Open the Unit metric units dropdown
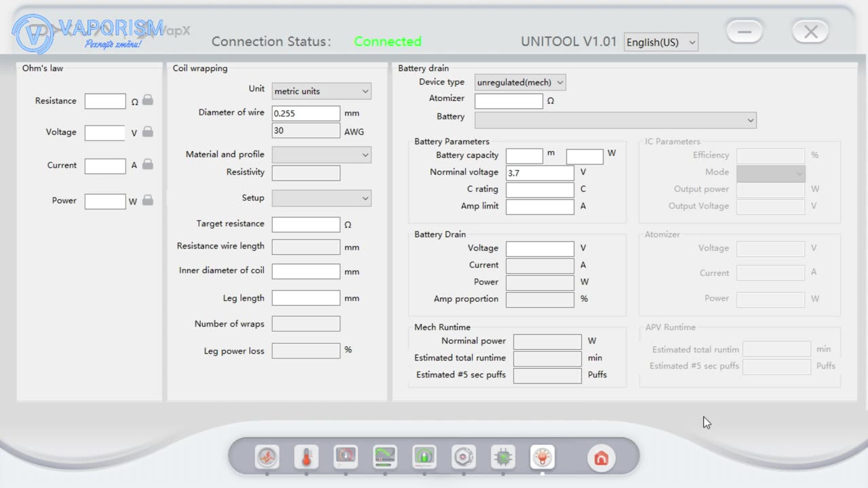 321,91
